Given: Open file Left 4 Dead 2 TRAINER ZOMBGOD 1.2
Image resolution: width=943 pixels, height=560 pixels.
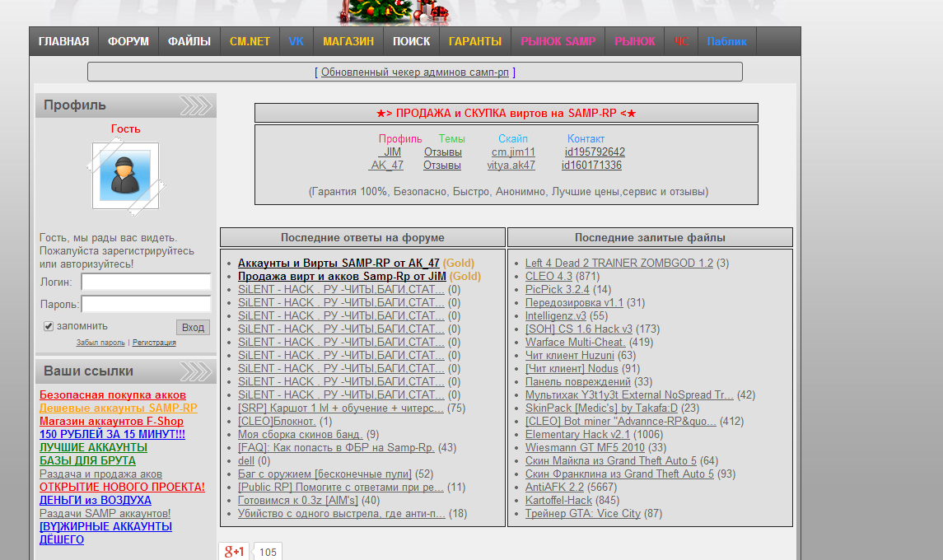Looking at the screenshot, I should coord(619,263).
